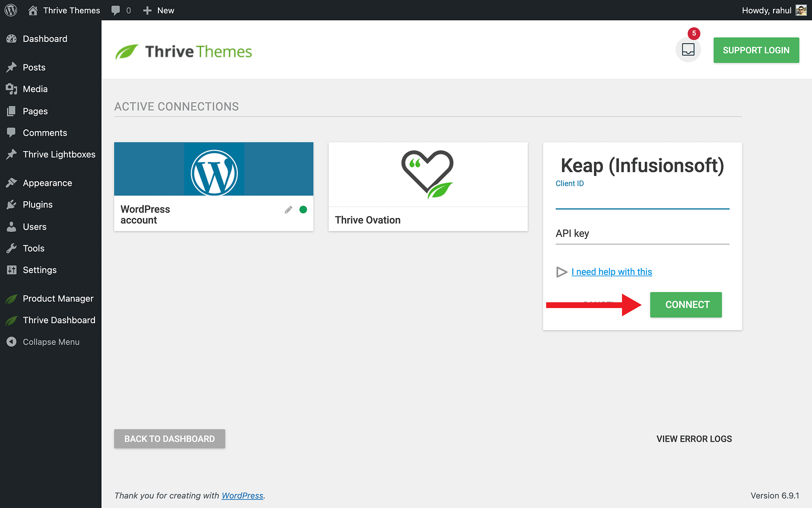Click the play triangle beside the help link
The image size is (812, 508).
click(562, 272)
